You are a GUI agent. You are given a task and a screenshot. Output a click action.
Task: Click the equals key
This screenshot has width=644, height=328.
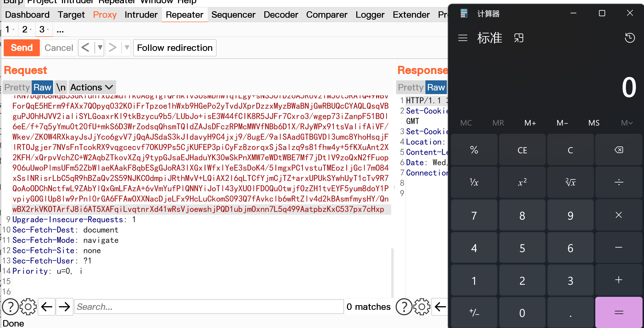tap(618, 312)
